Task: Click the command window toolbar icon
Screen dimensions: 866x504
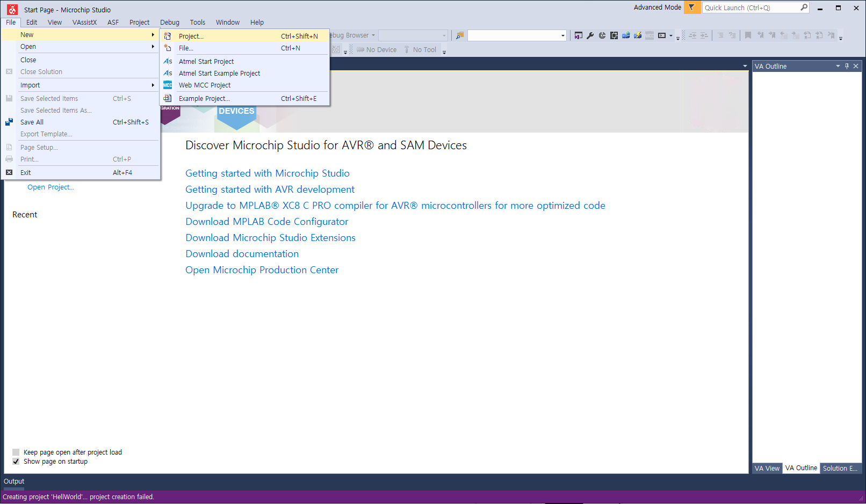Action: [x=662, y=35]
